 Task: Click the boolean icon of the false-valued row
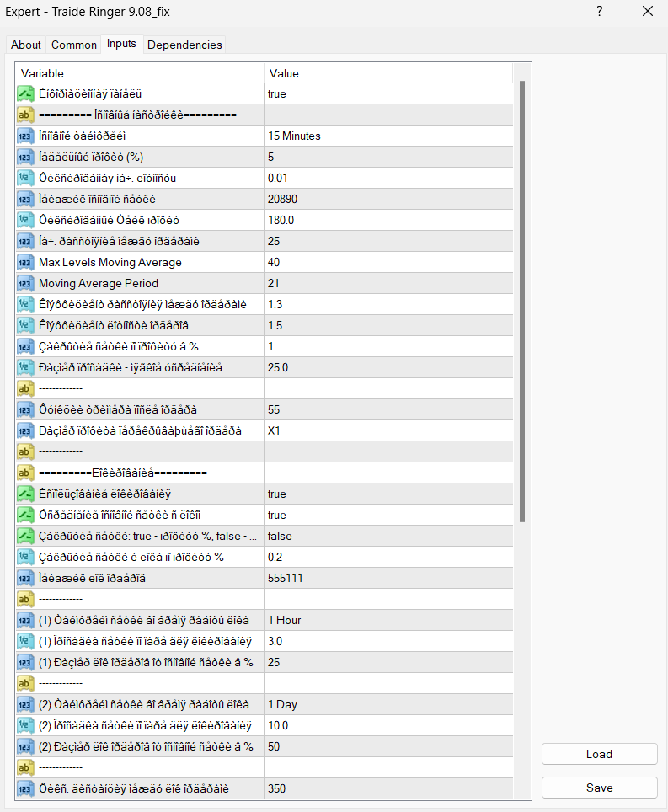pos(25,536)
